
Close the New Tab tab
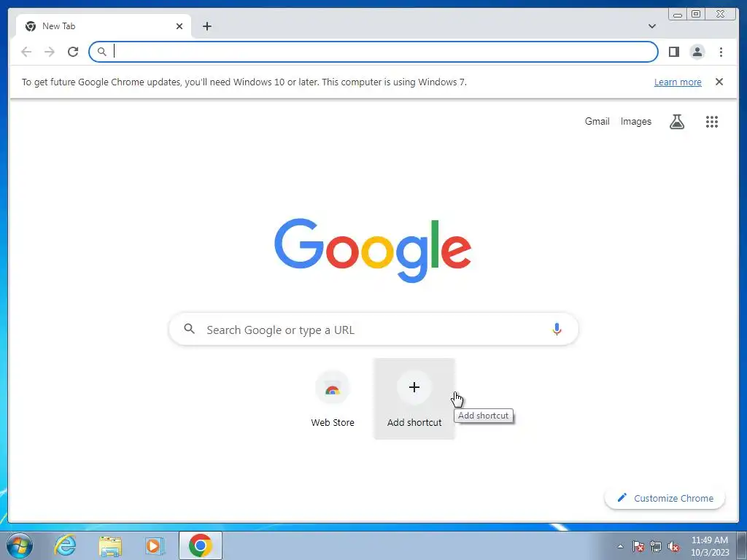pos(179,26)
